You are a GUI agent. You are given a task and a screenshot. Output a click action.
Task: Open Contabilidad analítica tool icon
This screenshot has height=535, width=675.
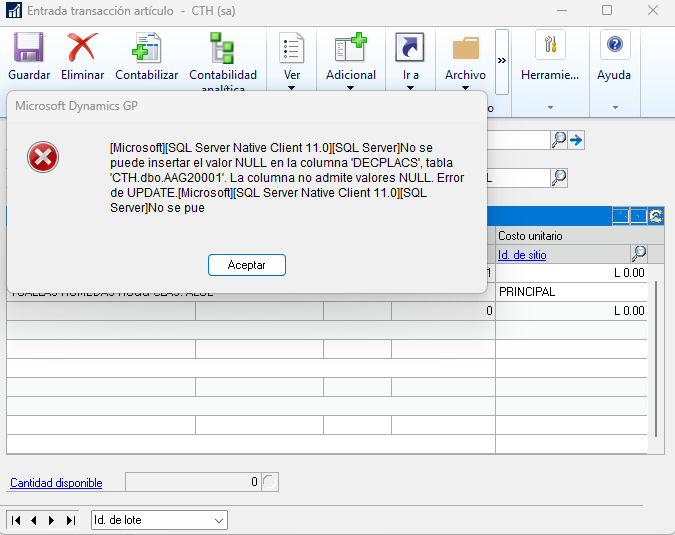coord(222,47)
